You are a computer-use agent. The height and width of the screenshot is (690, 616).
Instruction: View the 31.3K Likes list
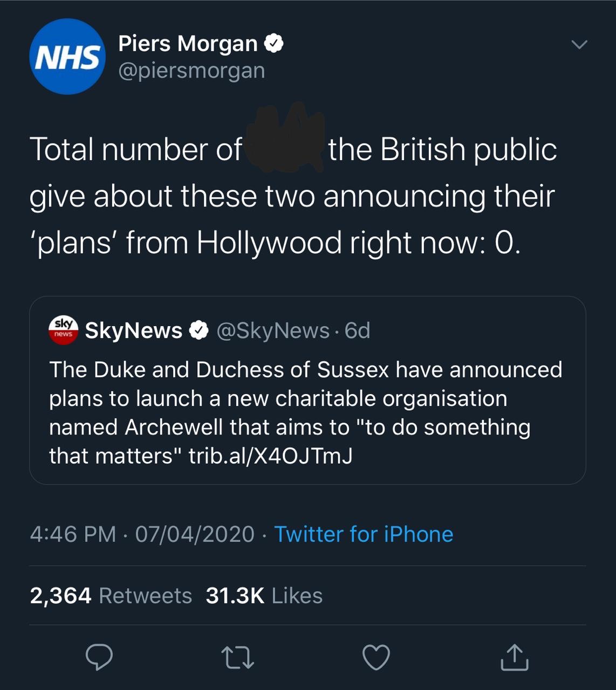click(264, 596)
